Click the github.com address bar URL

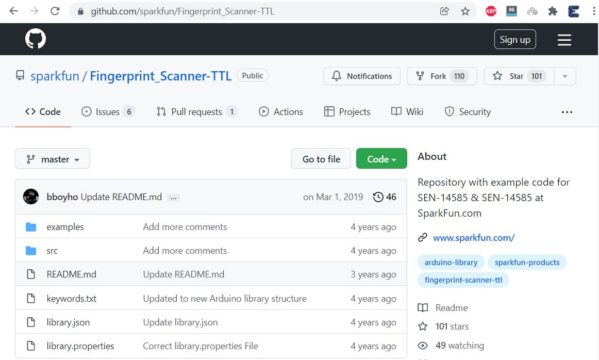[x=182, y=11]
